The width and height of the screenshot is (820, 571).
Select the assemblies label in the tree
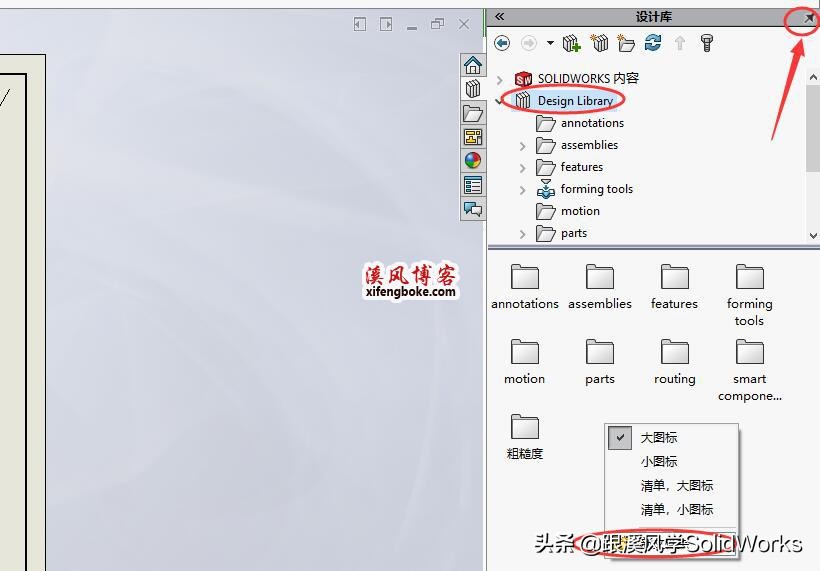(589, 145)
